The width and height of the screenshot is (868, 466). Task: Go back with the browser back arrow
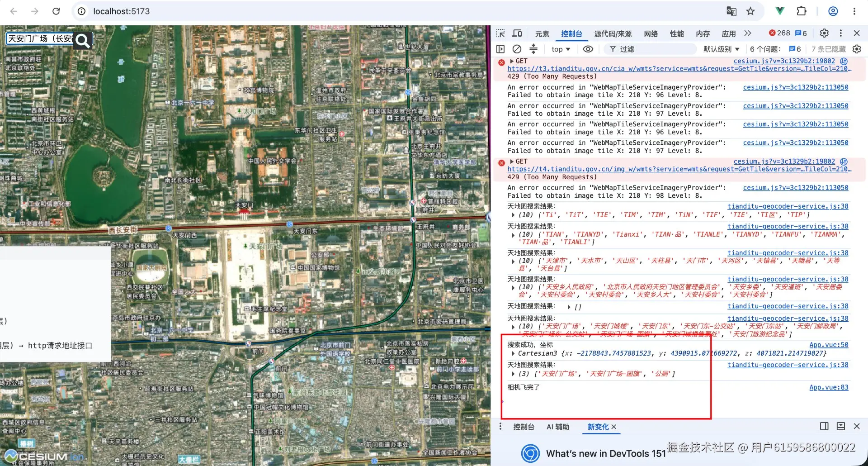tap(14, 11)
